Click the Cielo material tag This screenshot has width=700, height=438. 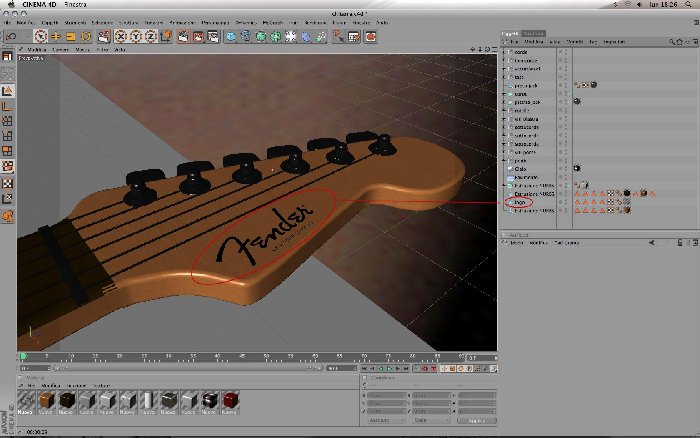click(x=577, y=168)
